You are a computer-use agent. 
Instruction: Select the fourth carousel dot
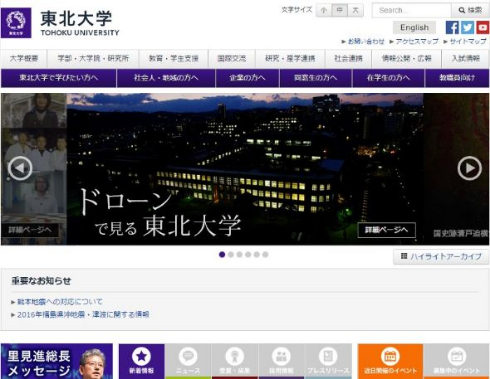point(248,255)
